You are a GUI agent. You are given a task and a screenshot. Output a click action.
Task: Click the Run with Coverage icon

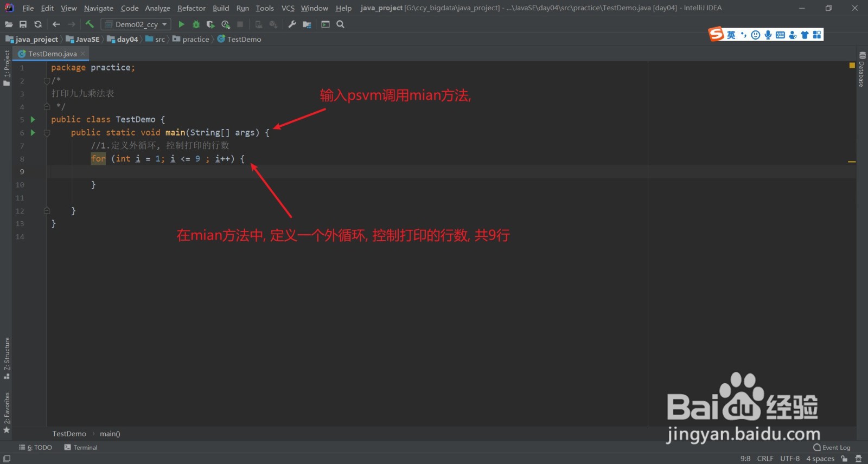[x=210, y=24]
